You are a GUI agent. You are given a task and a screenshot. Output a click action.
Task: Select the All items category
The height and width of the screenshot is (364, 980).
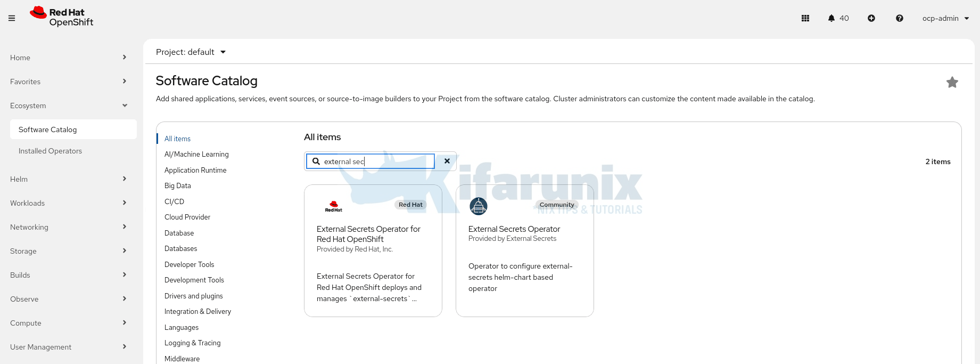pyautogui.click(x=177, y=139)
